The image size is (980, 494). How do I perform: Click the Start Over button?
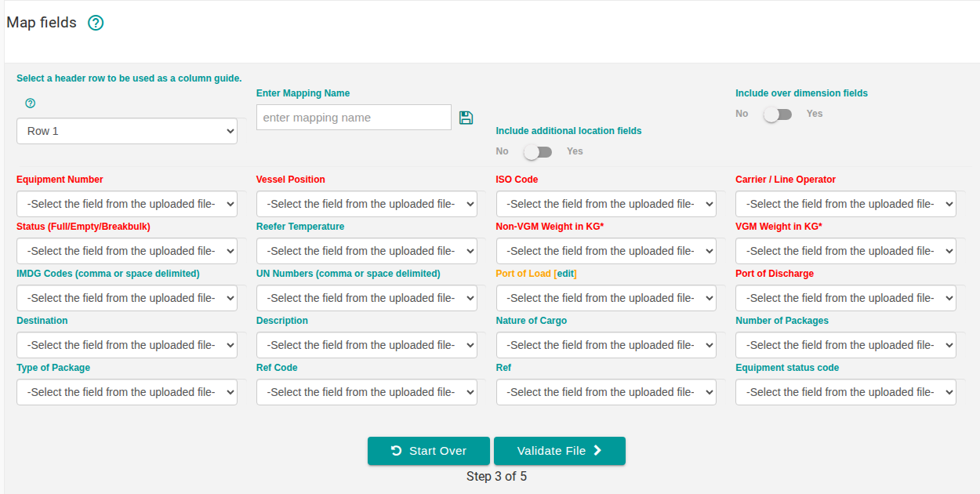pyautogui.click(x=429, y=451)
